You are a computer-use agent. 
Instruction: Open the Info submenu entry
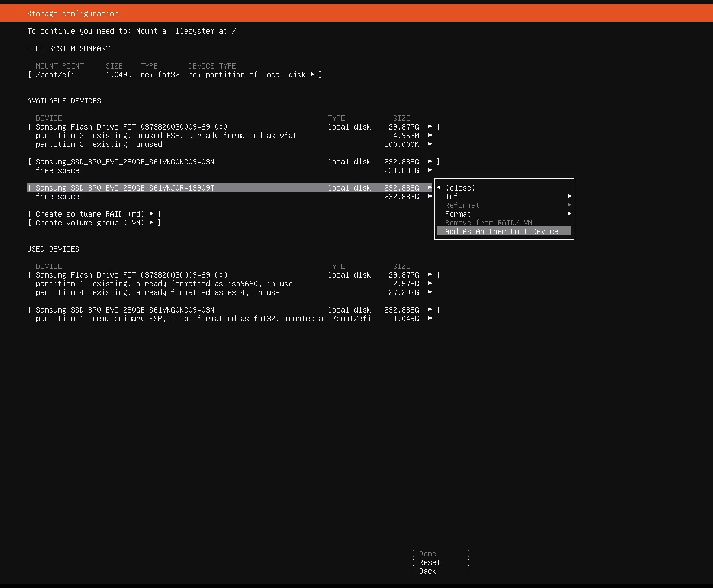pyautogui.click(x=504, y=197)
